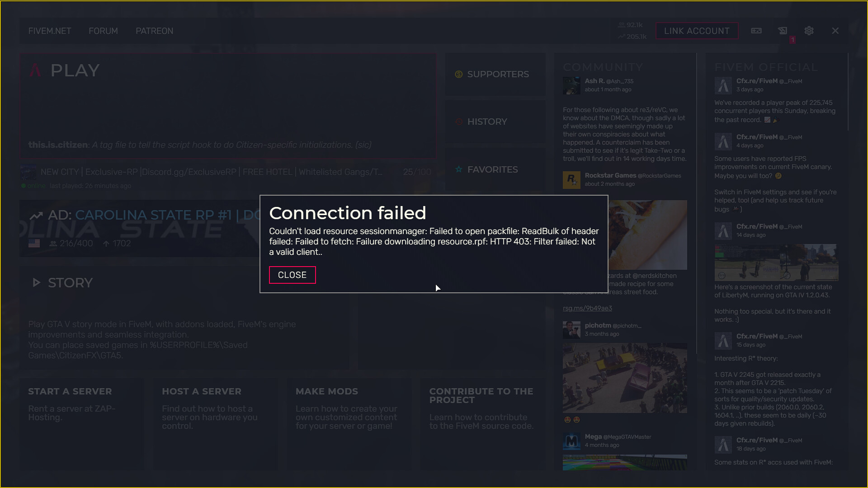868x488 pixels.
Task: Open the LibertyM screenshot thumbnail
Action: click(776, 263)
